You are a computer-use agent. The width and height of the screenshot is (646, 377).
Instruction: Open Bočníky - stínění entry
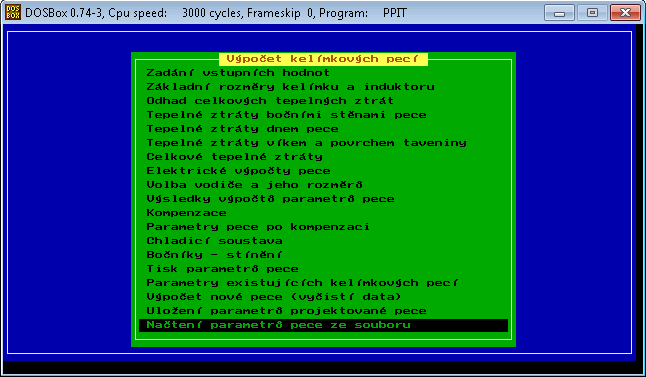214,255
